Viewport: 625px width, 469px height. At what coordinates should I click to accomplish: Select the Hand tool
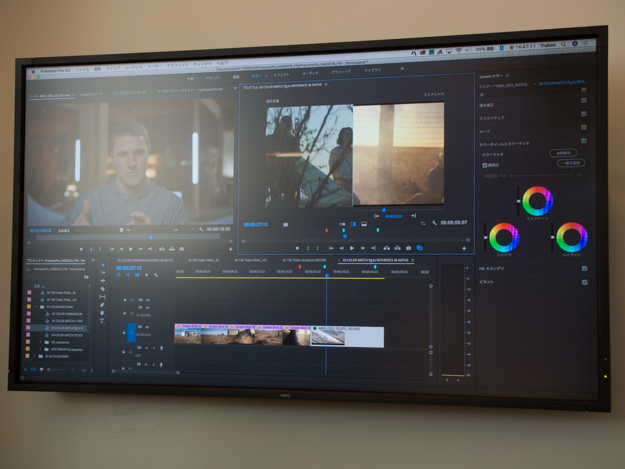102,313
